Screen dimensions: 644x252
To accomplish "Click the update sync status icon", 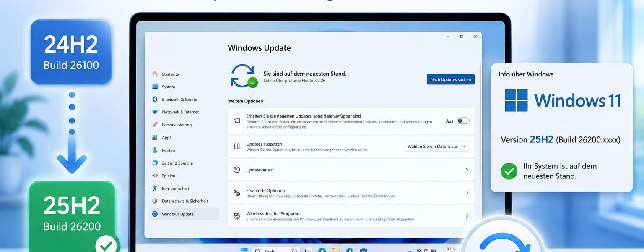I will click(244, 76).
